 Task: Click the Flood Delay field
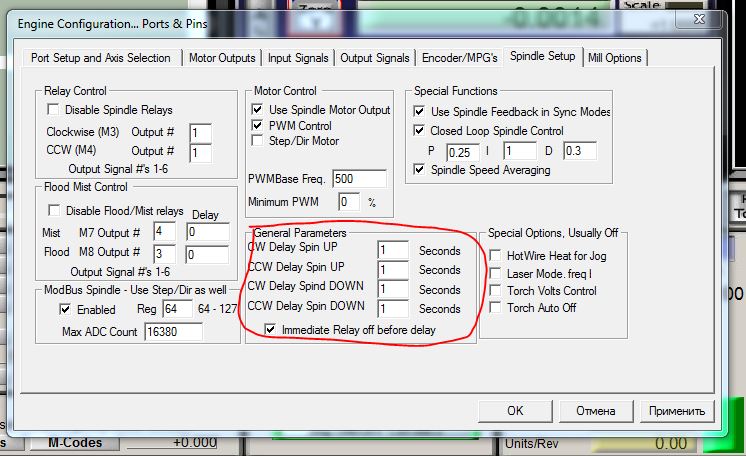click(207, 255)
